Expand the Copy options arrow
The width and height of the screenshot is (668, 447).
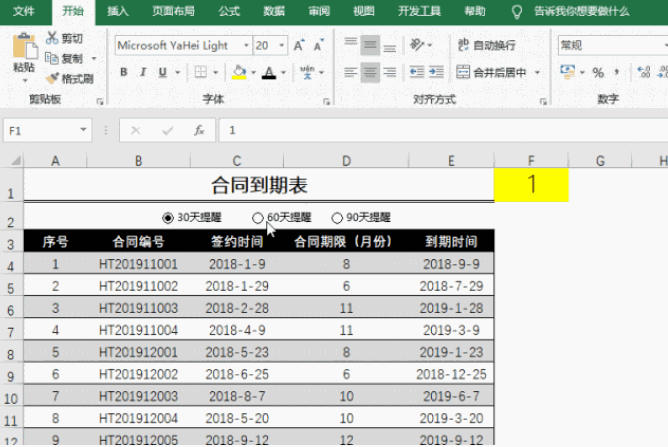(x=94, y=58)
